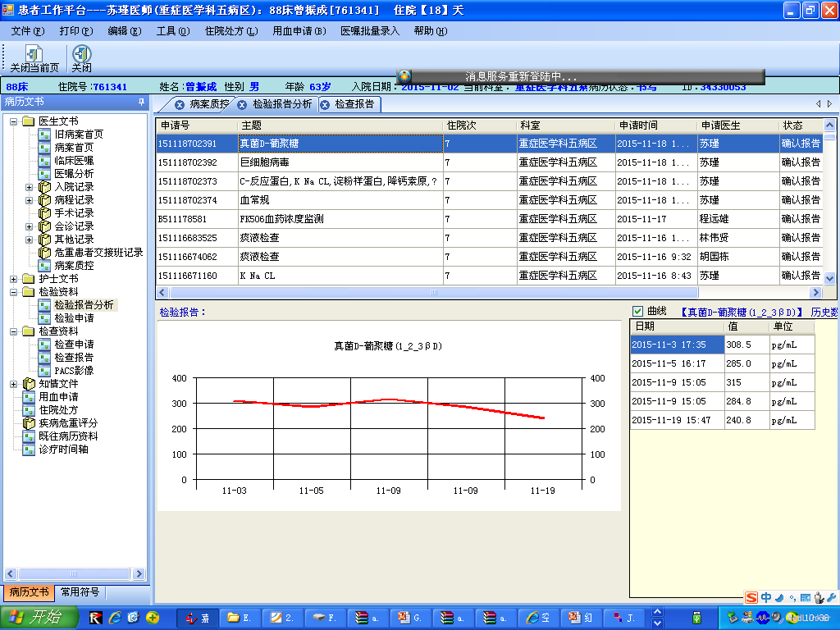Open the 医嘱批量录入 menu

369,31
